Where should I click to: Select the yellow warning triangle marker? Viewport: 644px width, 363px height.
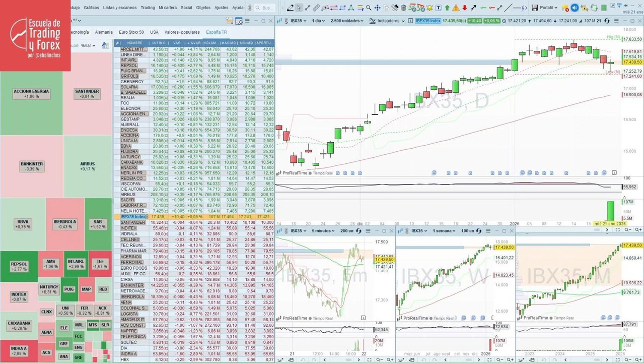(456, 8)
